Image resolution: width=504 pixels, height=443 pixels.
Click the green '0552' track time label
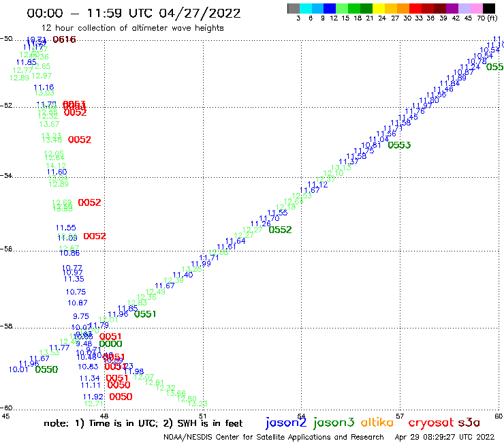(281, 230)
